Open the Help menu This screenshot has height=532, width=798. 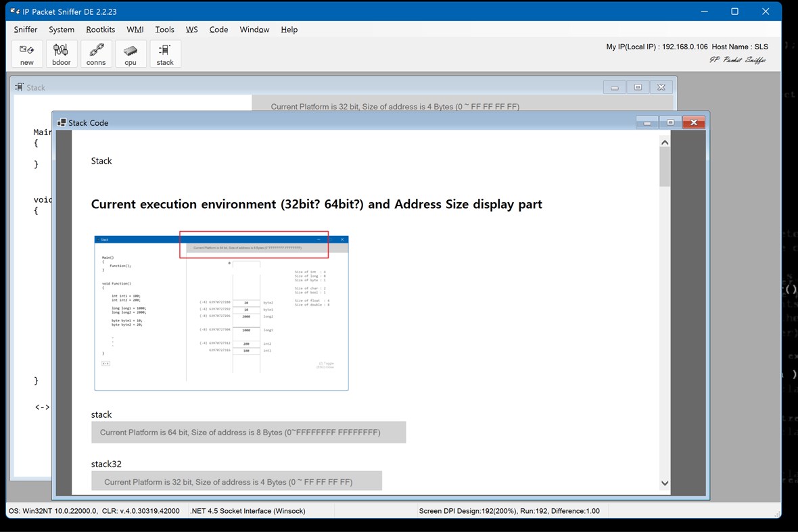(x=289, y=30)
